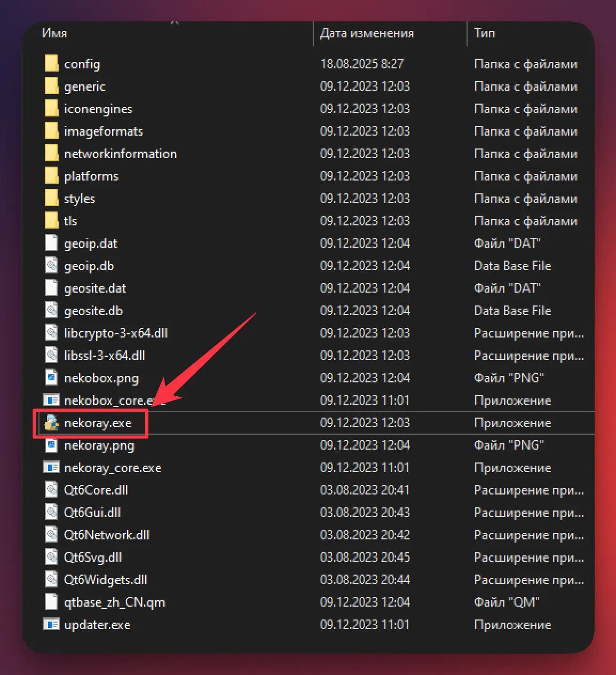The image size is (616, 675).
Task: Click the date 18.08.2025 8:27 of config
Action: (362, 64)
